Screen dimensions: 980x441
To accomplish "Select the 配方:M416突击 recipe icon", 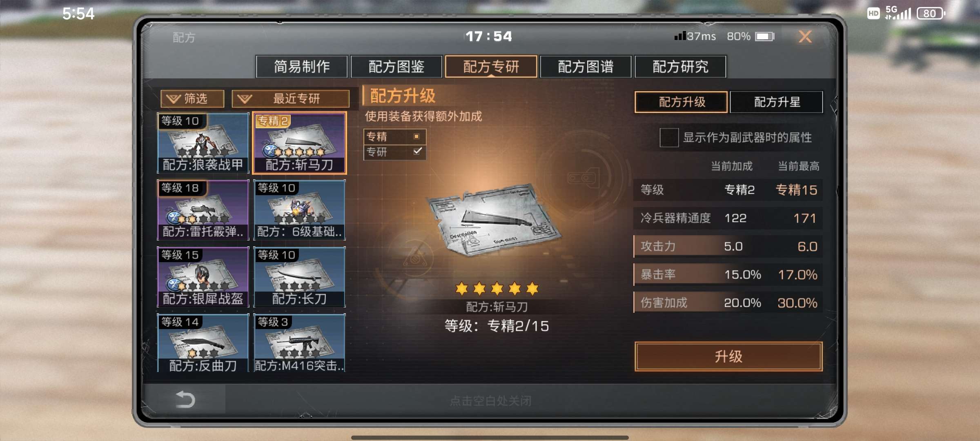I will tap(299, 343).
